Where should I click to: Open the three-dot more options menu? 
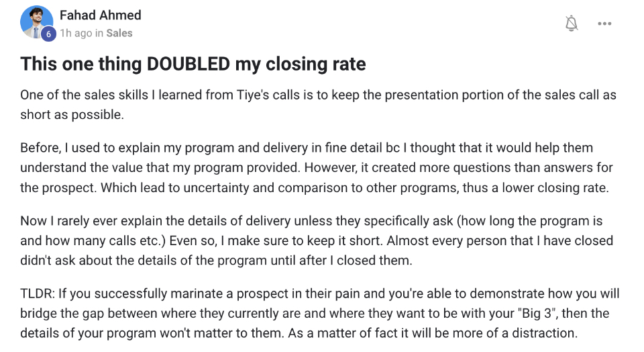[x=604, y=24]
